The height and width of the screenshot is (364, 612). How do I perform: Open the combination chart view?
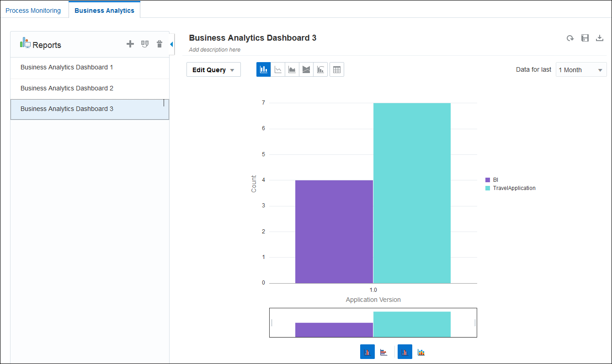[320, 69]
